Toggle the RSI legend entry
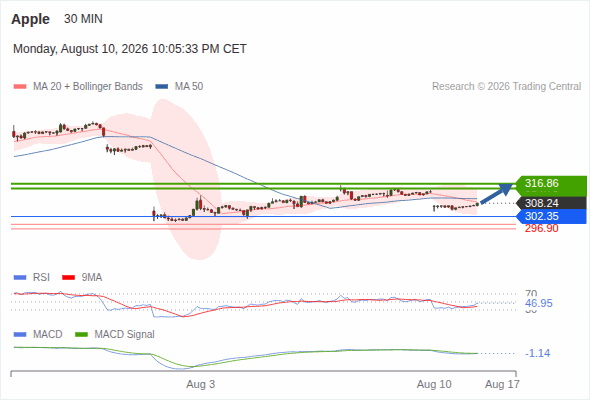This screenshot has width=590, height=400. [x=32, y=278]
